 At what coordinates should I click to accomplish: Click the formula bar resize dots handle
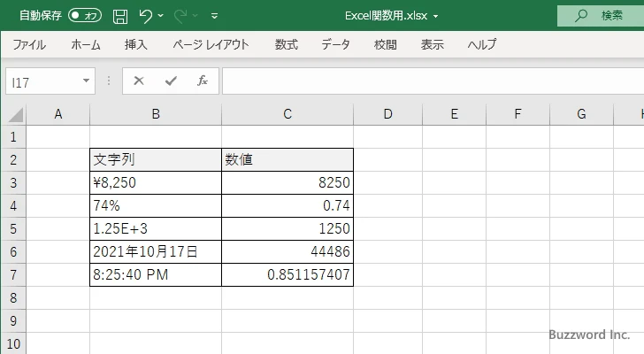click(109, 81)
